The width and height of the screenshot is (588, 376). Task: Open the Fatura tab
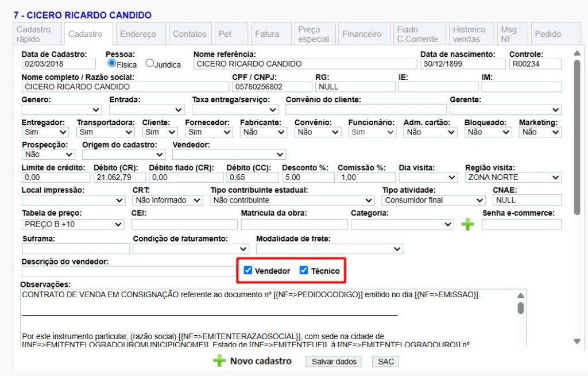coord(271,34)
